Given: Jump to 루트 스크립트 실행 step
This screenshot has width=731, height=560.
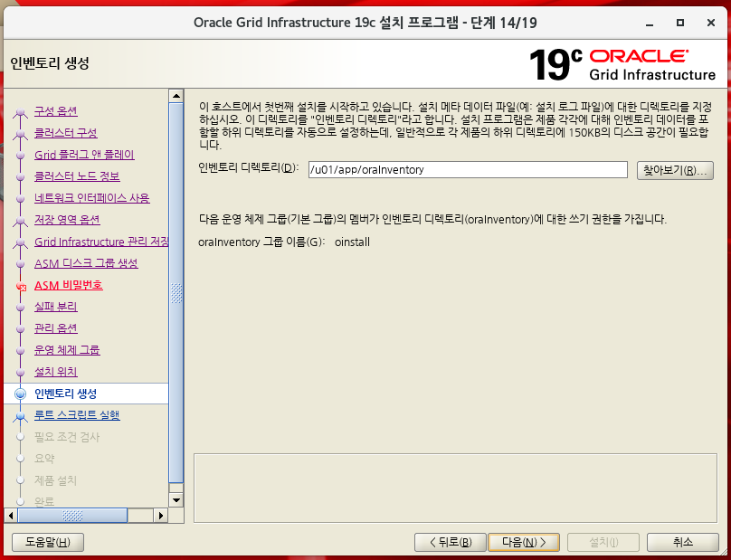Looking at the screenshot, I should click(x=77, y=415).
